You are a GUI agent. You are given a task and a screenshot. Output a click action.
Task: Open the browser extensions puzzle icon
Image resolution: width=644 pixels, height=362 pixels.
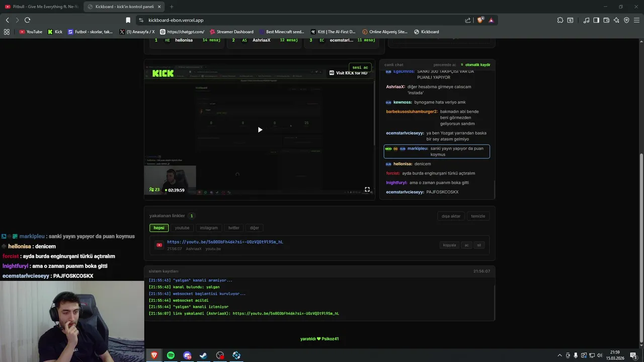tap(560, 20)
